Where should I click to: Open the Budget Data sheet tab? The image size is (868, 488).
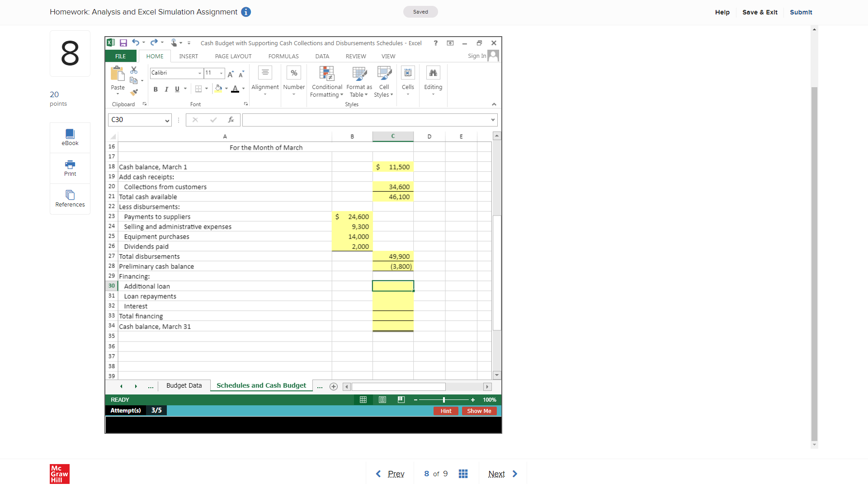(x=184, y=385)
